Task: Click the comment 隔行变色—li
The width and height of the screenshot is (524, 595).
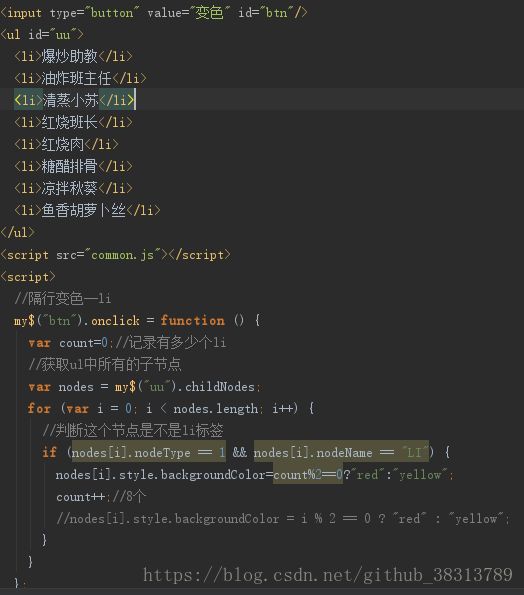Action: tap(63, 299)
